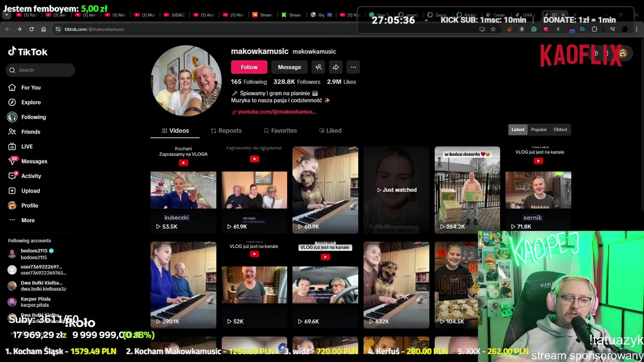This screenshot has height=362, width=644.
Task: Click the share arrow icon on the profile
Action: (336, 67)
